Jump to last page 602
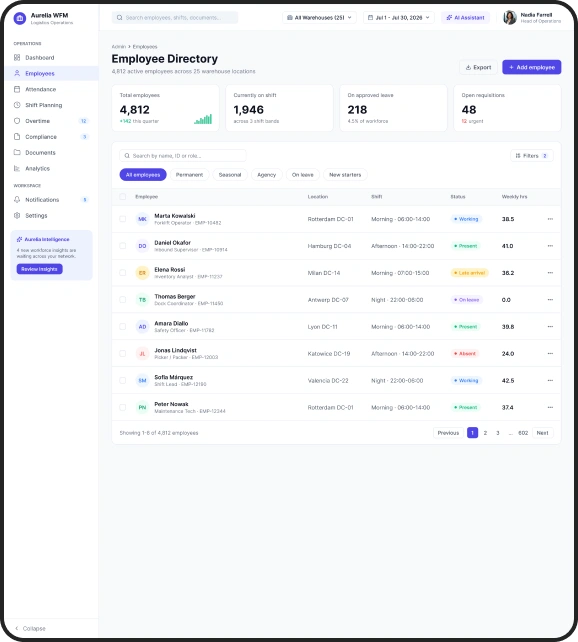 pos(523,433)
